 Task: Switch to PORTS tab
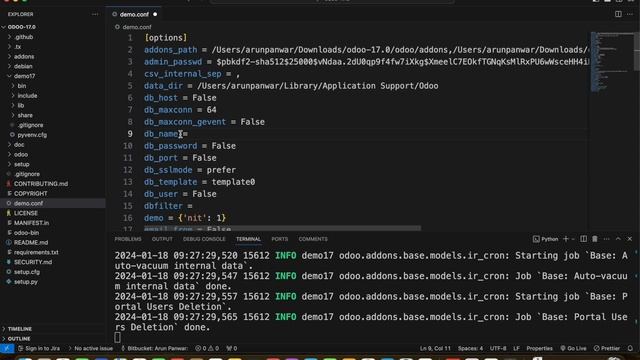pos(280,239)
